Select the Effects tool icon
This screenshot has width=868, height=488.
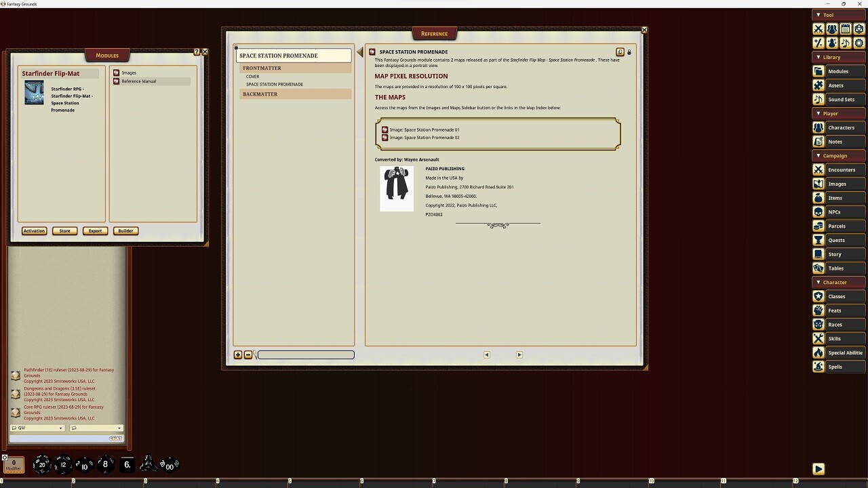tap(831, 43)
